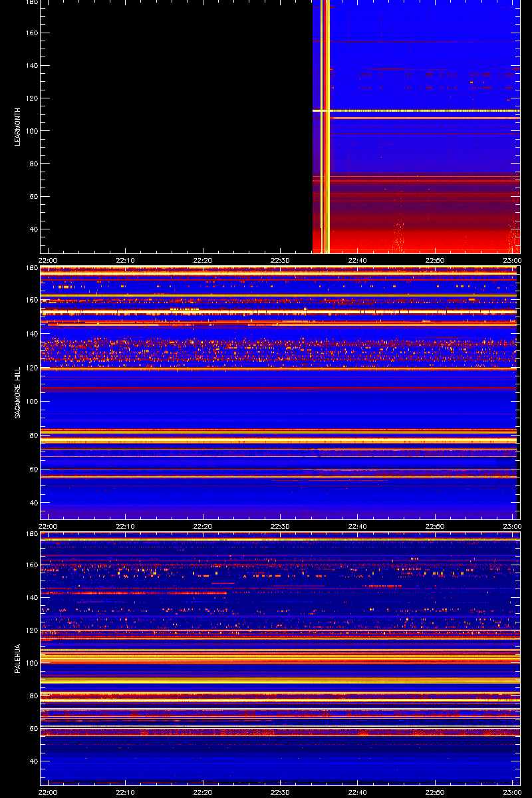The image size is (532, 798).
Task: Choose the 40 tick on Palehua axis
Action: [x=33, y=761]
